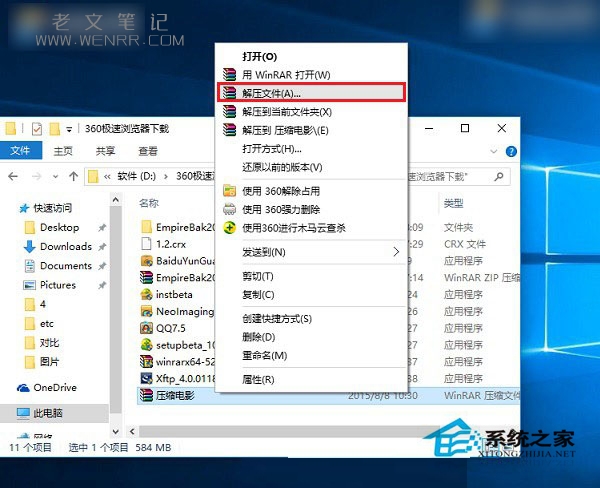Image resolution: width=600 pixels, height=488 pixels.
Task: Open 属性(R) properties entry
Action: (258, 379)
